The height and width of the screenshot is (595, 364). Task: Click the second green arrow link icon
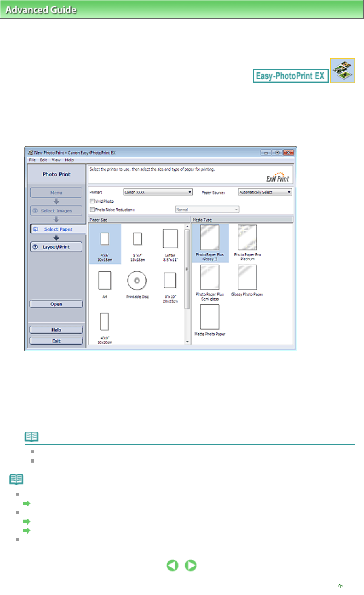point(27,521)
